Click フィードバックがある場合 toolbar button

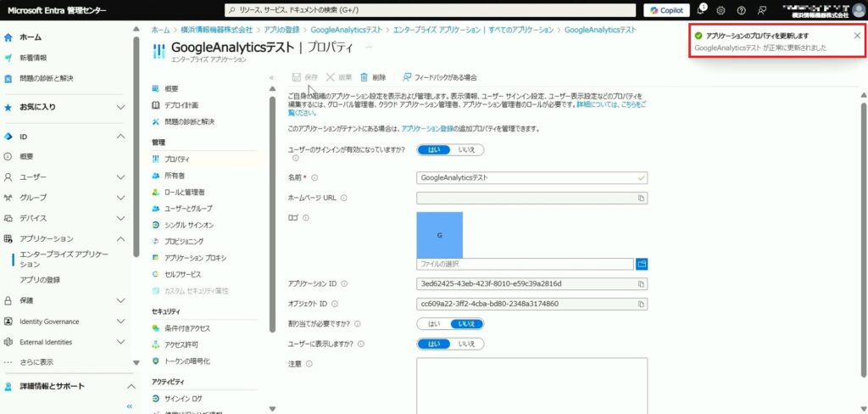(x=440, y=77)
